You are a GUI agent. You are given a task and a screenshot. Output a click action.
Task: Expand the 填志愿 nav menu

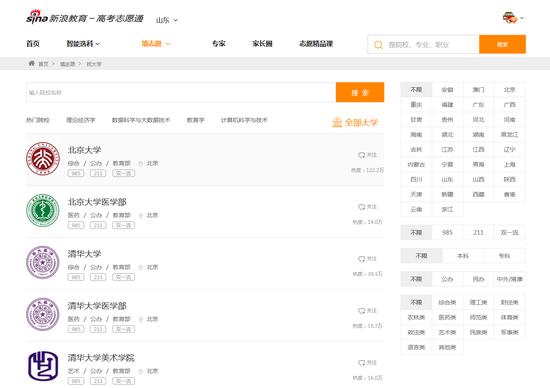click(155, 44)
